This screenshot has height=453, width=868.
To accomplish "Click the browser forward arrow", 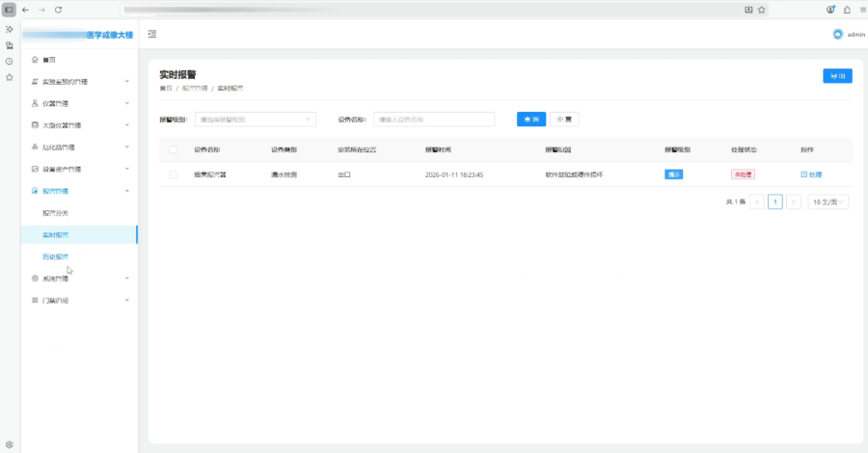I will click(41, 10).
